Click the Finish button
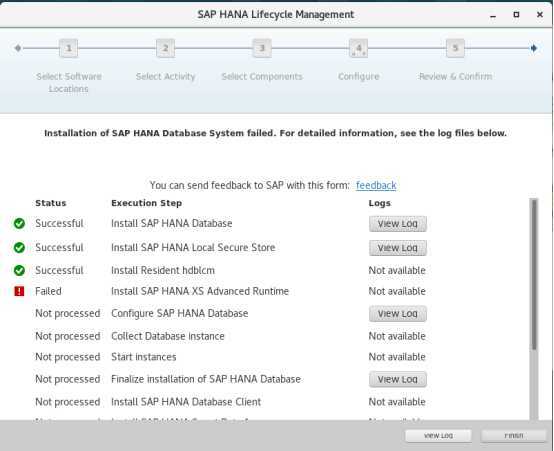Image resolution: width=554 pixels, height=451 pixels. (513, 435)
